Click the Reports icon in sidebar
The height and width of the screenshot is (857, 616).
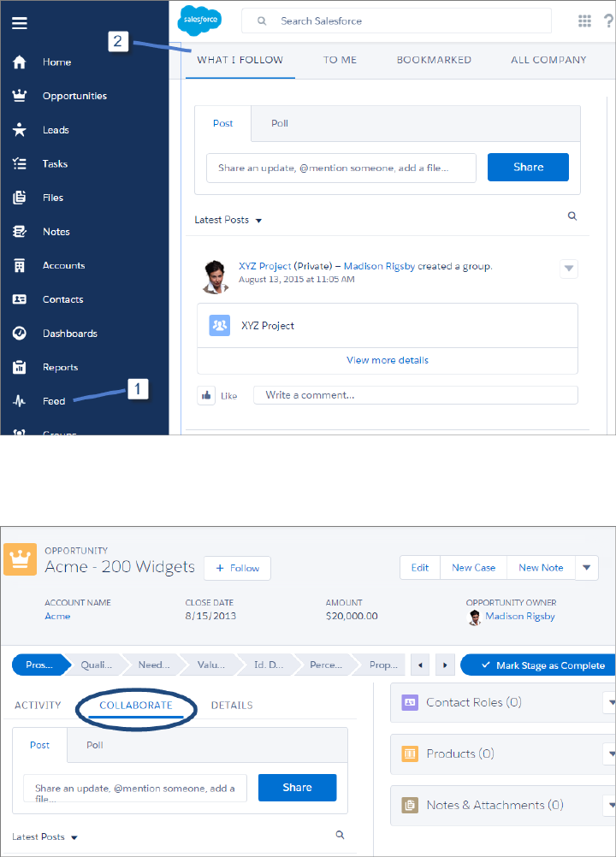[x=19, y=367]
